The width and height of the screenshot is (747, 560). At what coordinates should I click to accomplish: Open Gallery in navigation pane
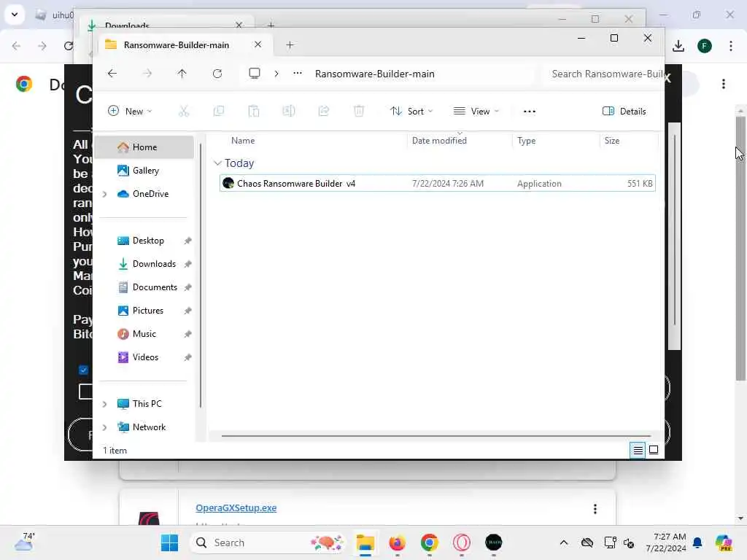(x=145, y=171)
